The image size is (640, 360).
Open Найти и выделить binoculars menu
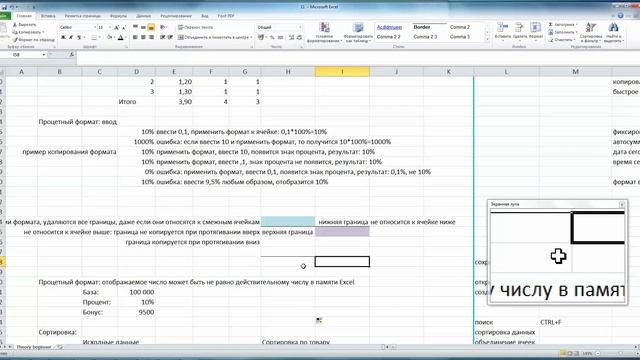point(613,33)
